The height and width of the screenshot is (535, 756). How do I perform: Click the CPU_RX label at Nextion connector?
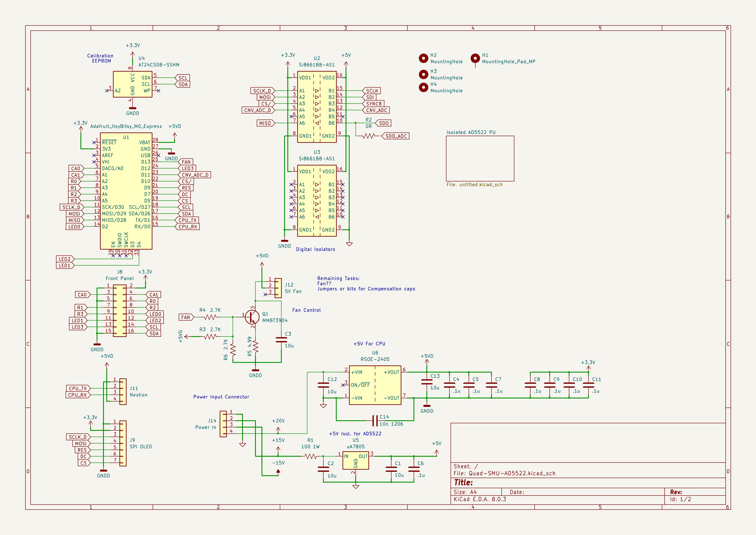pos(78,395)
